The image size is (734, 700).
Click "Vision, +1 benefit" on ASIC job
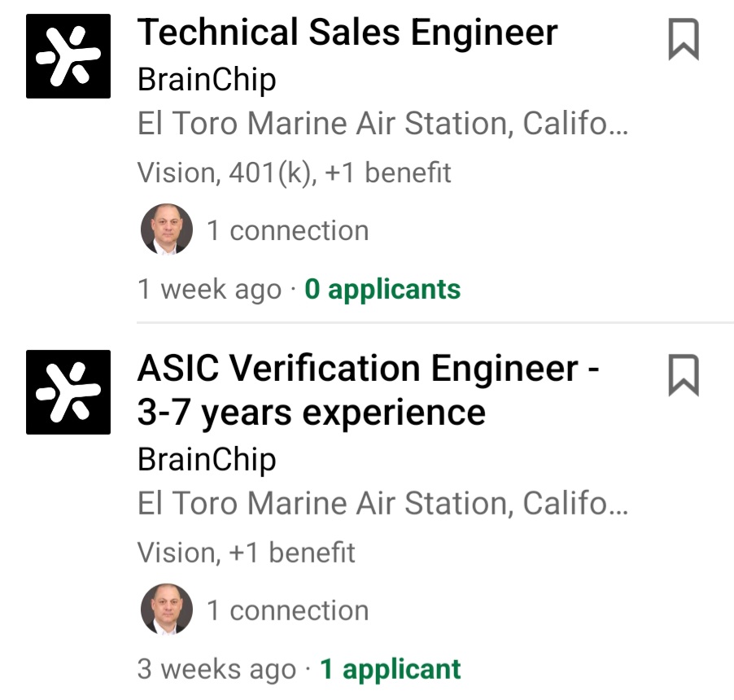[247, 553]
